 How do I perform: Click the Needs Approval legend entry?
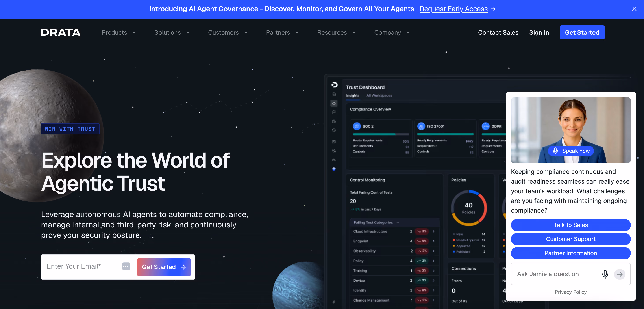tap(468, 240)
